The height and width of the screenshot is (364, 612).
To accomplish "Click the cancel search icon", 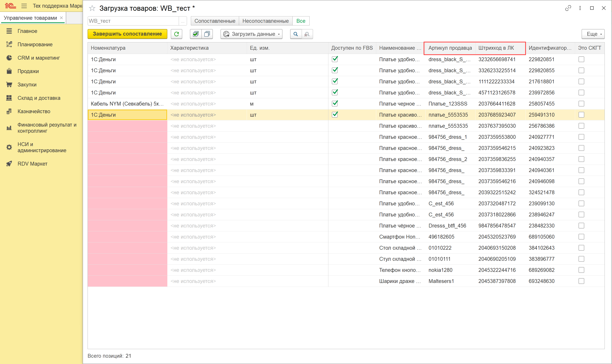I will point(307,34).
